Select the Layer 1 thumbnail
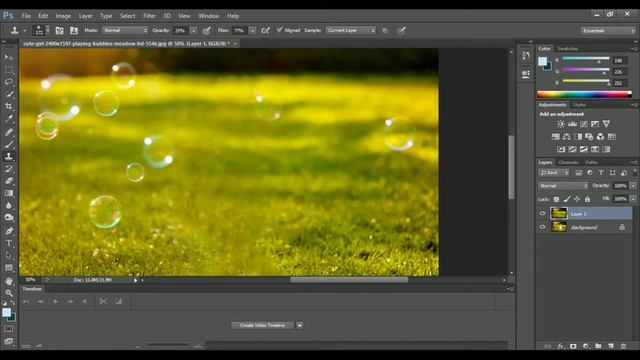The image size is (640, 360). (x=559, y=213)
